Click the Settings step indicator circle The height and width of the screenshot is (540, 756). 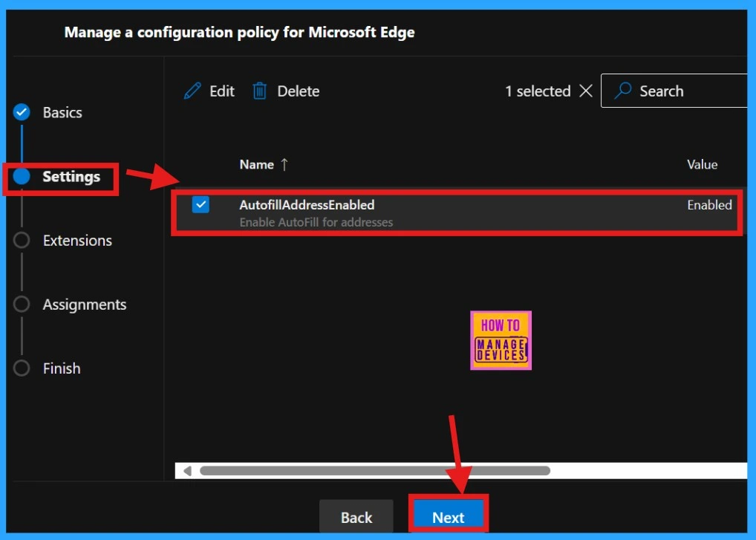click(22, 176)
